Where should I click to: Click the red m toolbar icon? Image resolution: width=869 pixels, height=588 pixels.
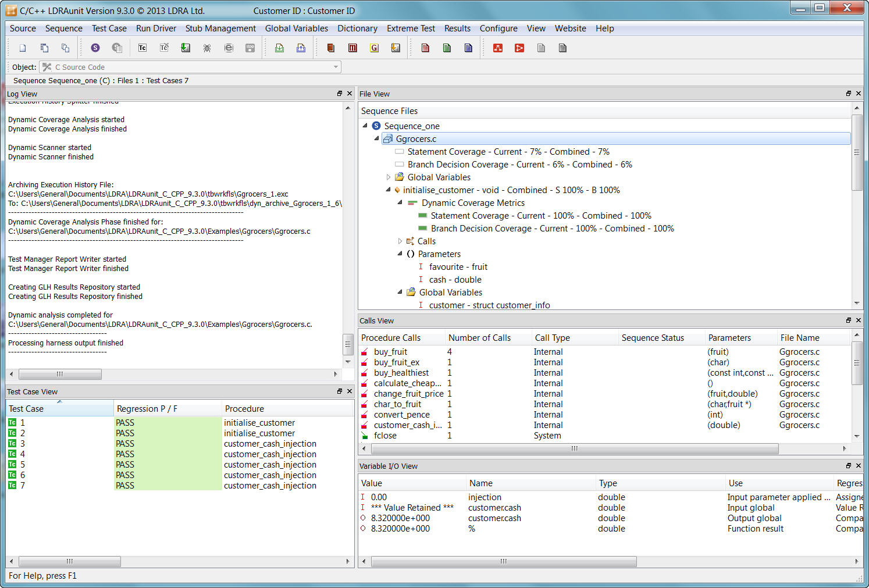click(x=352, y=48)
